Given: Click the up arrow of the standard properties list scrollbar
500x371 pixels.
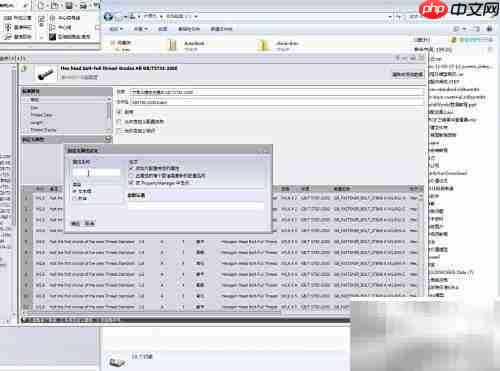Looking at the screenshot, I should coord(109,99).
